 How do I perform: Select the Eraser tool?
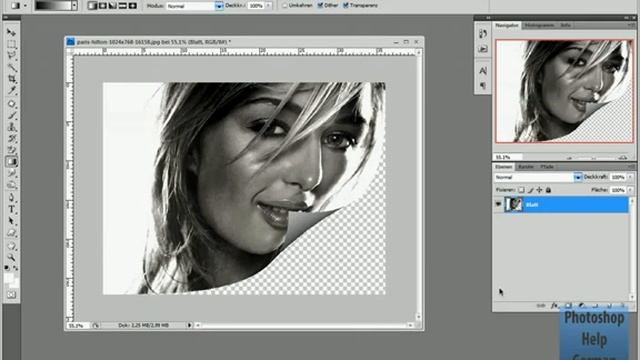(x=11, y=150)
